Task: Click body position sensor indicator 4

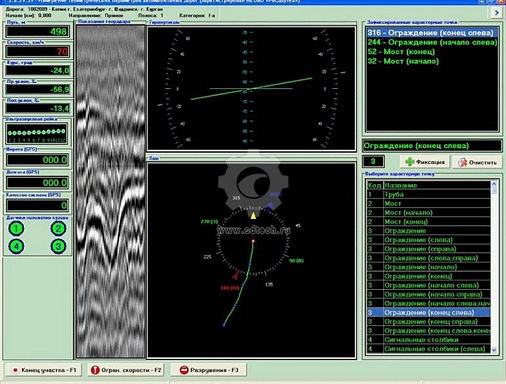Action: pyautogui.click(x=16, y=246)
